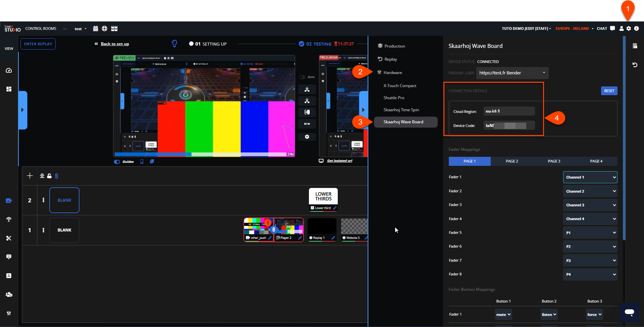Click the lock icon in layer toolbar
Image resolution: width=644 pixels, height=327 pixels.
49,176
